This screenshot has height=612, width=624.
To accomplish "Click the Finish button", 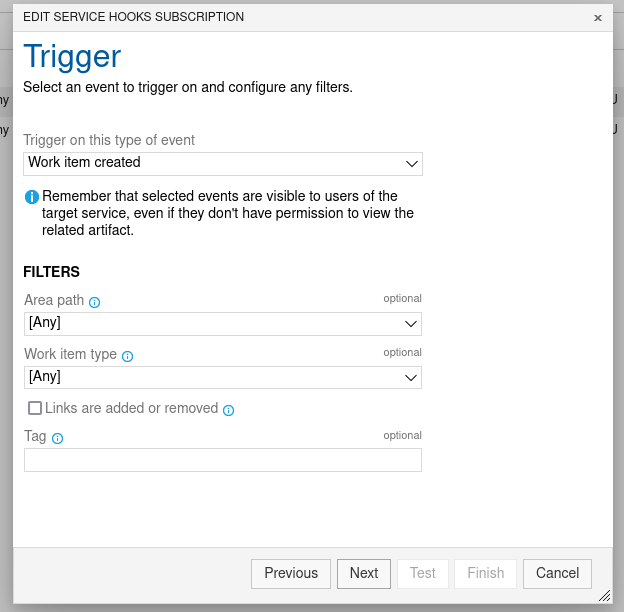I will [486, 573].
